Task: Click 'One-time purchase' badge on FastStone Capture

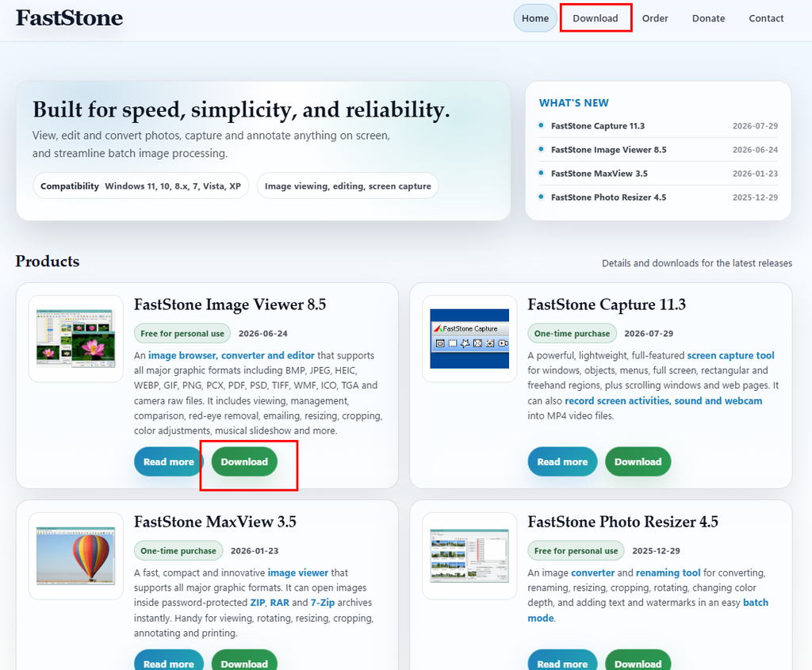Action: point(573,334)
